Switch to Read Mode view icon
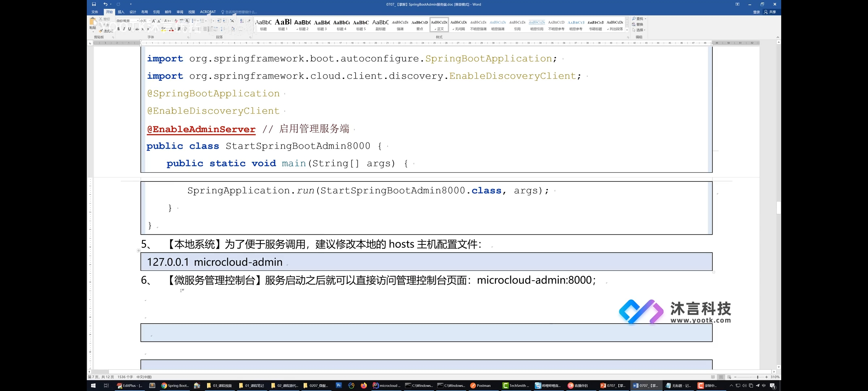The width and height of the screenshot is (868, 391). pyautogui.click(x=713, y=377)
